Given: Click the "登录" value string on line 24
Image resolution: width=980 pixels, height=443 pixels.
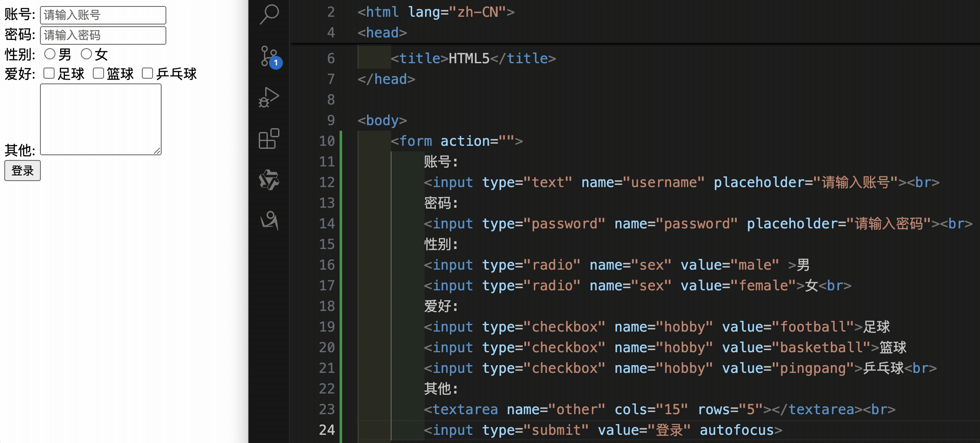Looking at the screenshot, I should coord(669,430).
